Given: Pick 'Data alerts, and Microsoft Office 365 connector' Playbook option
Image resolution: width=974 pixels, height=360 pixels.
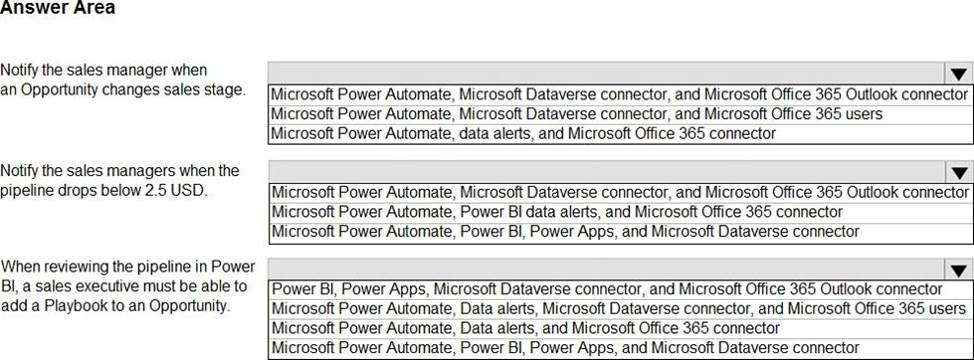Looking at the screenshot, I should 621,328.
